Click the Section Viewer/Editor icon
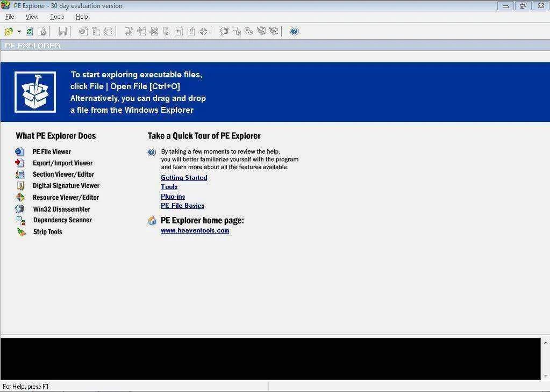550x392 pixels. [20, 174]
